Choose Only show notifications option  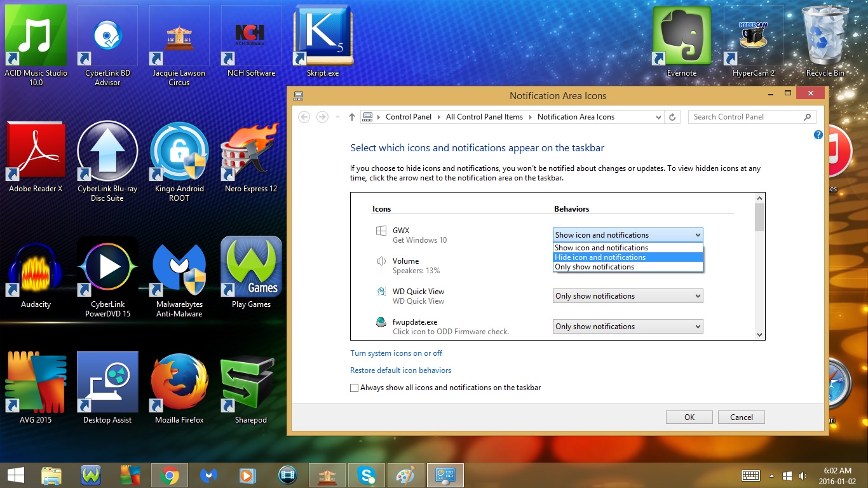point(628,267)
